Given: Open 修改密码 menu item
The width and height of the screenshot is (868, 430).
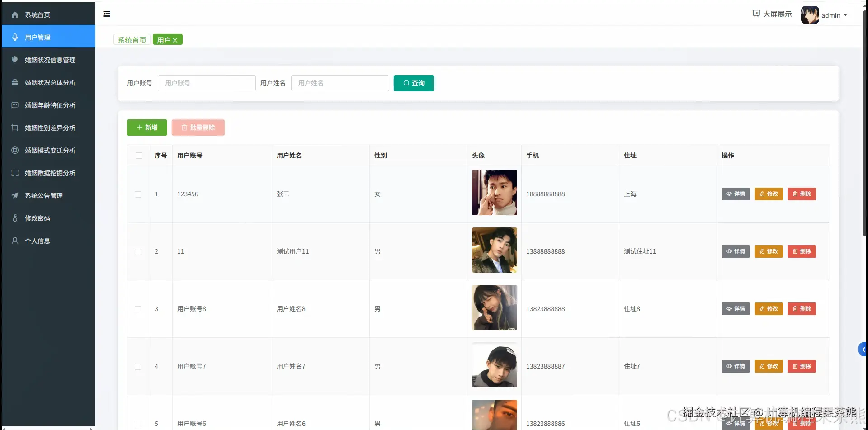Looking at the screenshot, I should [x=48, y=218].
